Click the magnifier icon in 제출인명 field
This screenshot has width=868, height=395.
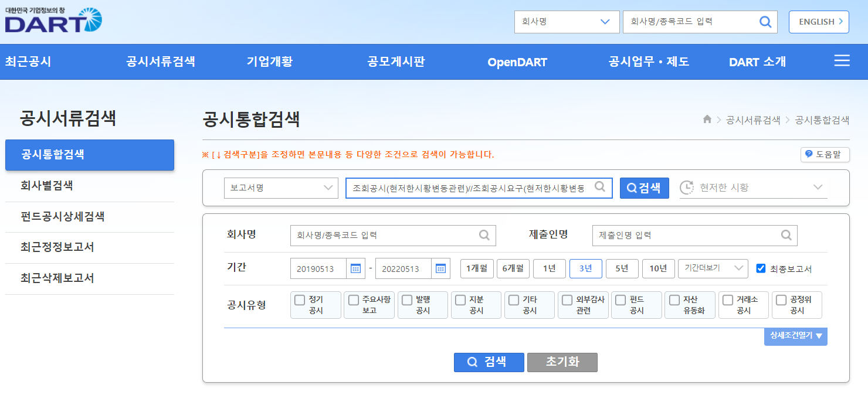[x=786, y=235]
